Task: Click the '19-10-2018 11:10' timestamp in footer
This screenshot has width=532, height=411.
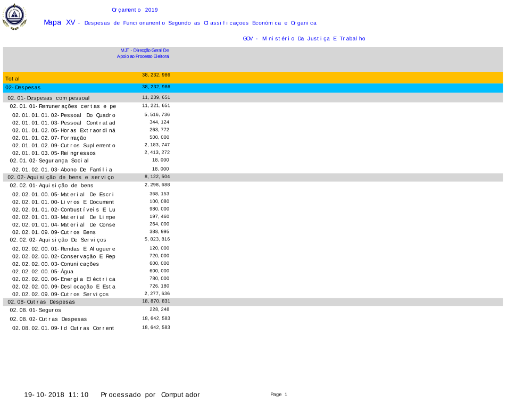Action: [56, 395]
